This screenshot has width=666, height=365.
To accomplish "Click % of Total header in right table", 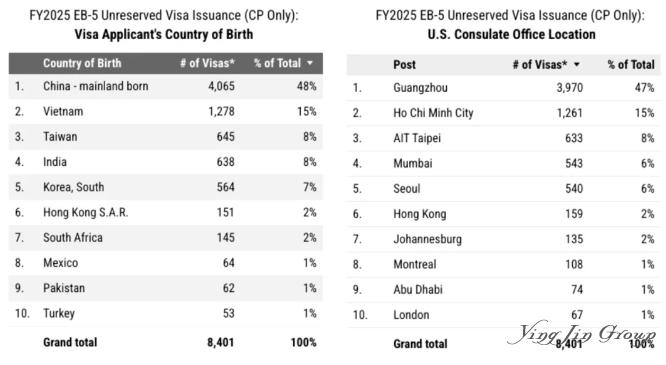I will click(631, 65).
